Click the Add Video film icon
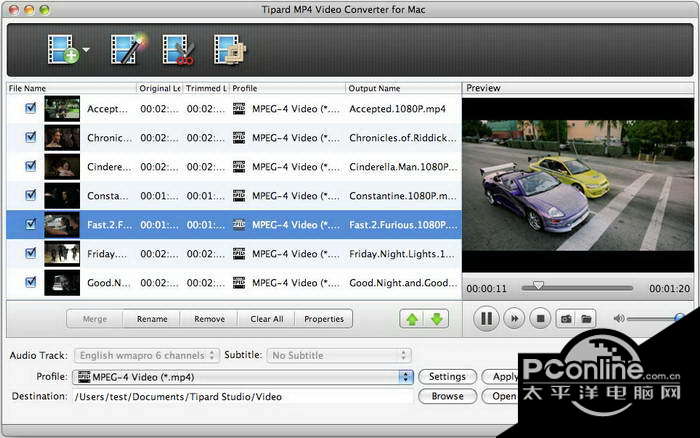This screenshot has width=700, height=438. [x=63, y=49]
